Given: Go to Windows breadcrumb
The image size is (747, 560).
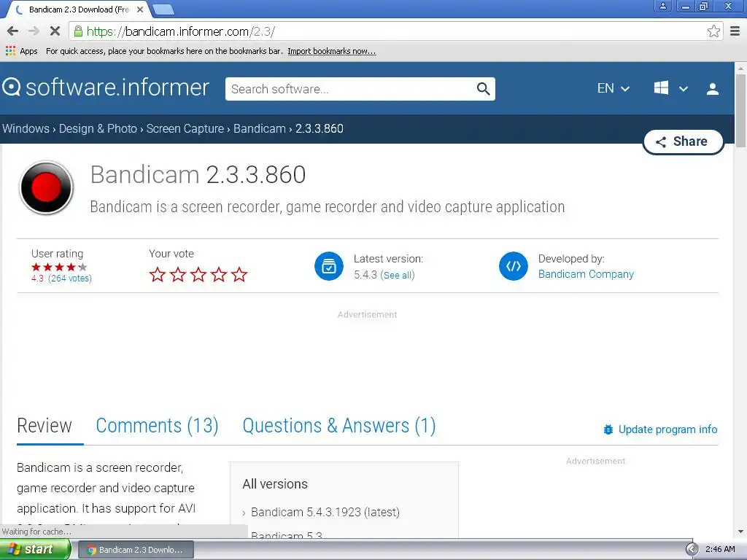Looking at the screenshot, I should (x=26, y=128).
